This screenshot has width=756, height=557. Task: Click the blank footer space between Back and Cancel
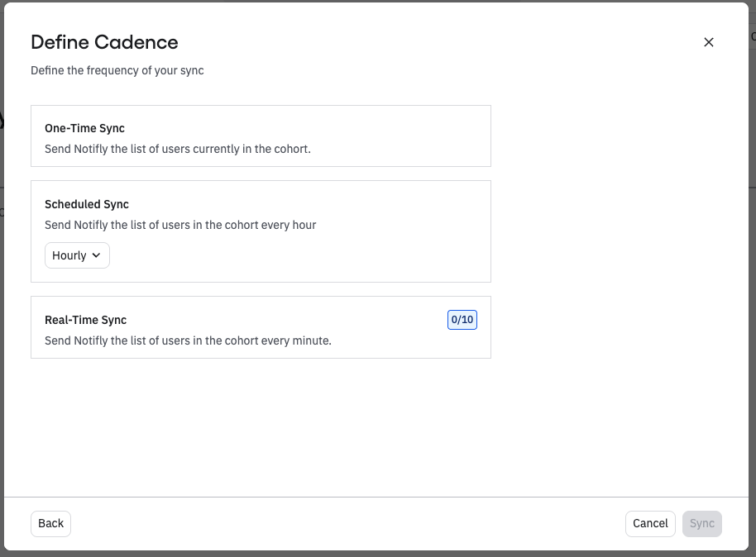click(x=347, y=523)
